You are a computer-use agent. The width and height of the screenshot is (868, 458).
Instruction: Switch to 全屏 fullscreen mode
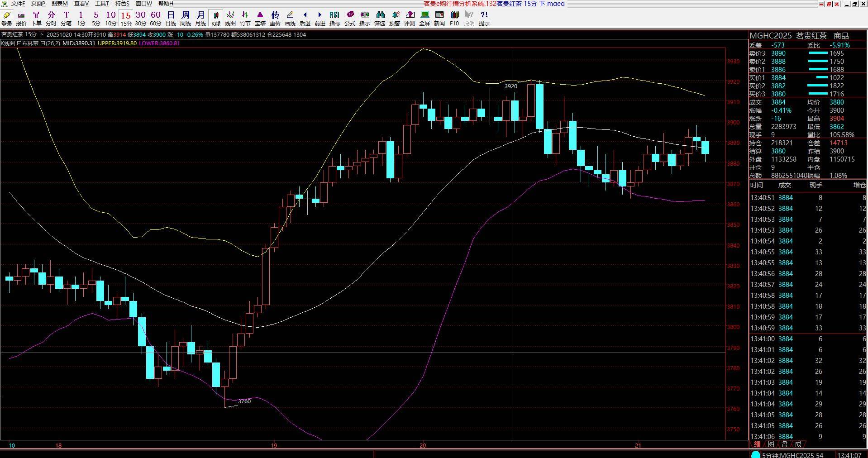click(424, 19)
